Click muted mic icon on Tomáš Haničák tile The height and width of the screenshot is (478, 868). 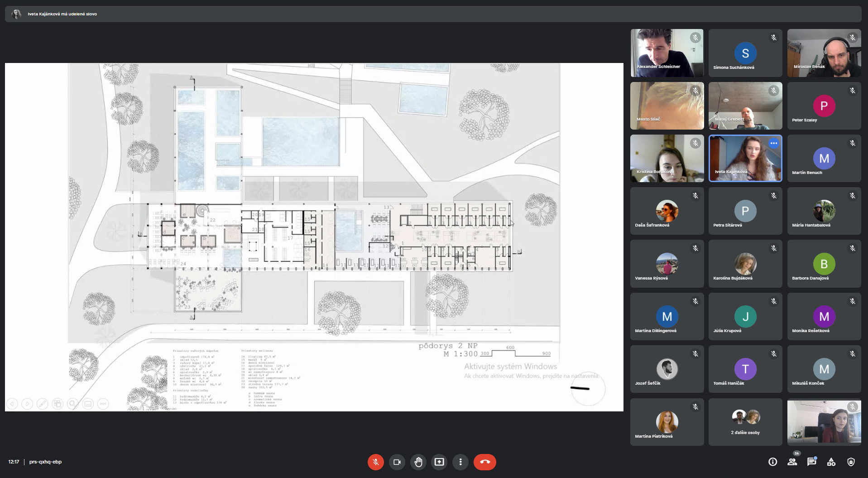pos(774,354)
